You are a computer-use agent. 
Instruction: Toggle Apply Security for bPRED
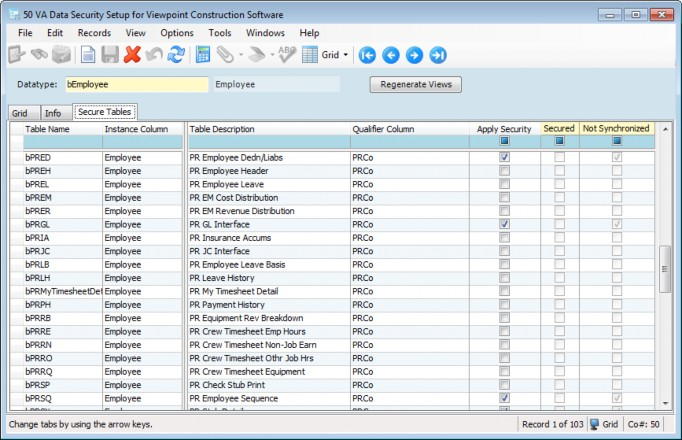504,157
